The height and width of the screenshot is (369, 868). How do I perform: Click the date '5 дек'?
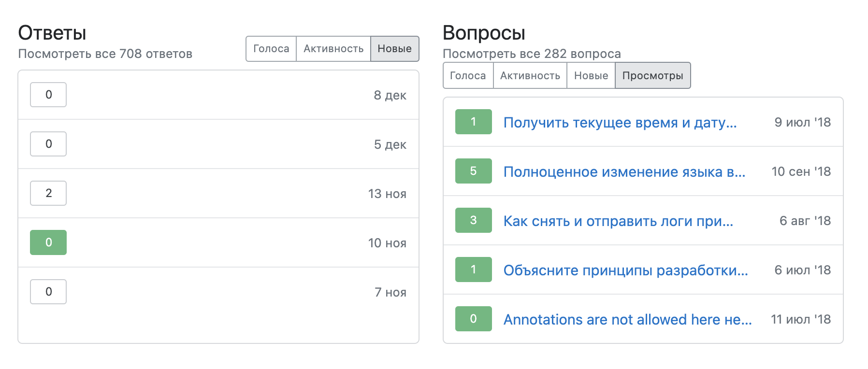(x=390, y=145)
